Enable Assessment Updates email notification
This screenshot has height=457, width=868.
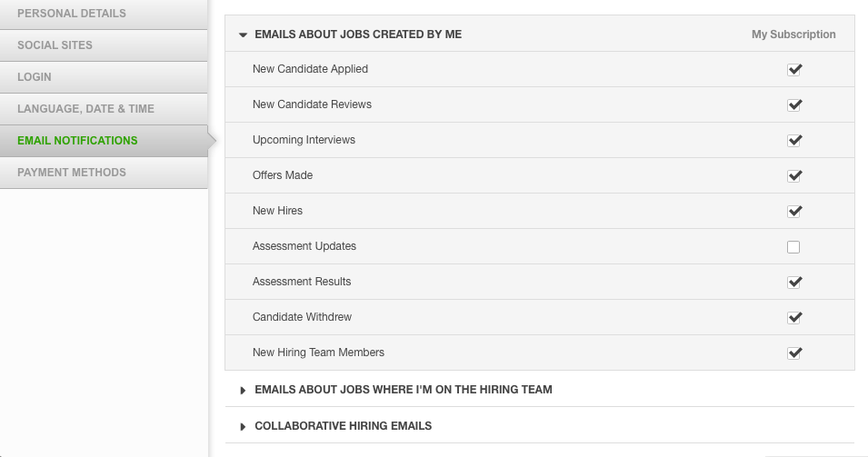793,247
